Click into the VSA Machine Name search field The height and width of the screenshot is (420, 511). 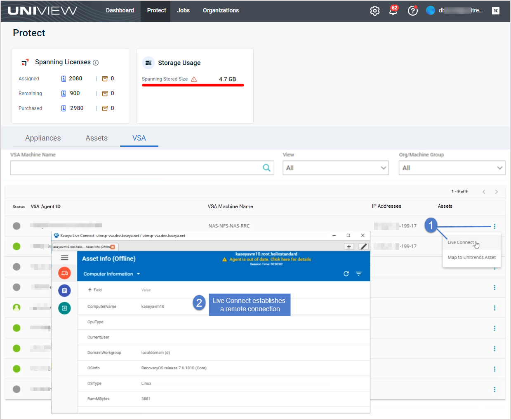tap(136, 168)
